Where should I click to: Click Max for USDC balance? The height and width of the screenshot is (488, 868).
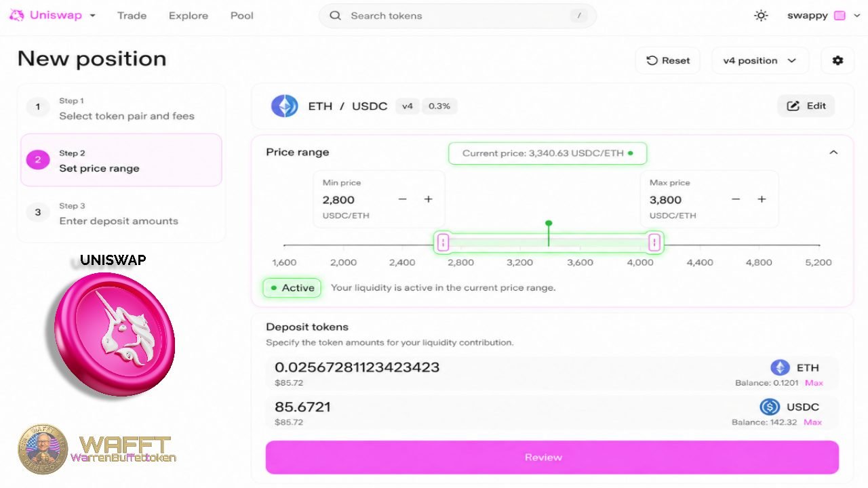[x=812, y=422]
